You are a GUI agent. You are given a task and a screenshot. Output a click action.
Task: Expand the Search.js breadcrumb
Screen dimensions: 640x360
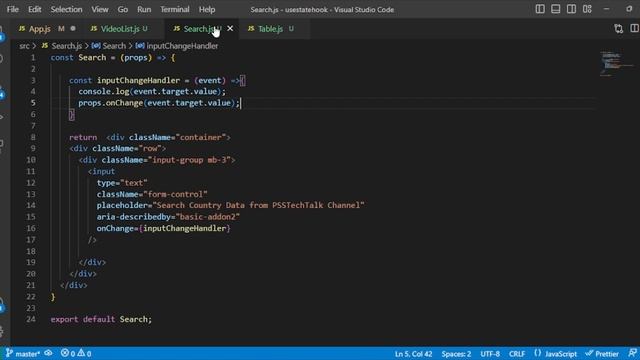[67, 46]
